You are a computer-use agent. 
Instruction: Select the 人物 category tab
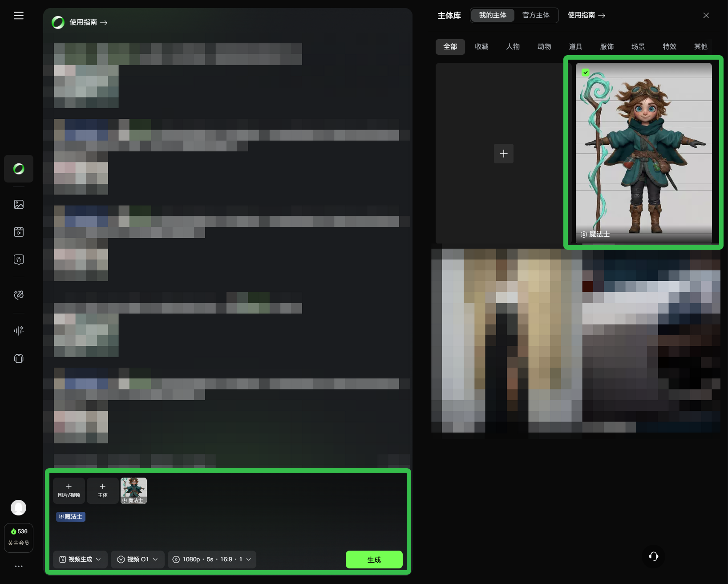[x=513, y=47]
